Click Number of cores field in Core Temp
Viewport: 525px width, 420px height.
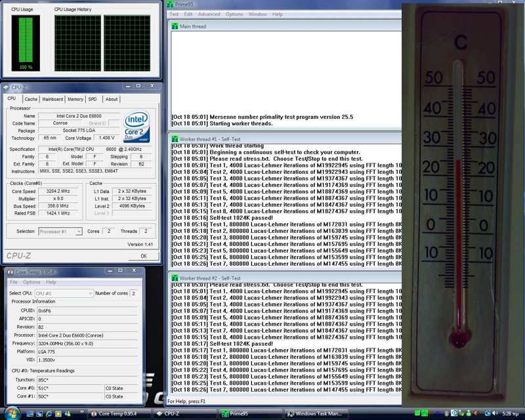[133, 293]
